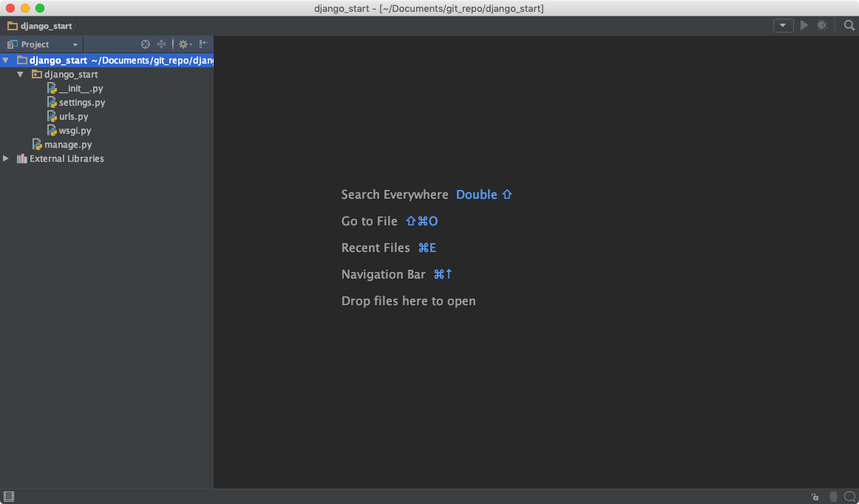Collapse the root django_start project node
Screen dimensions: 859x504
5,61
